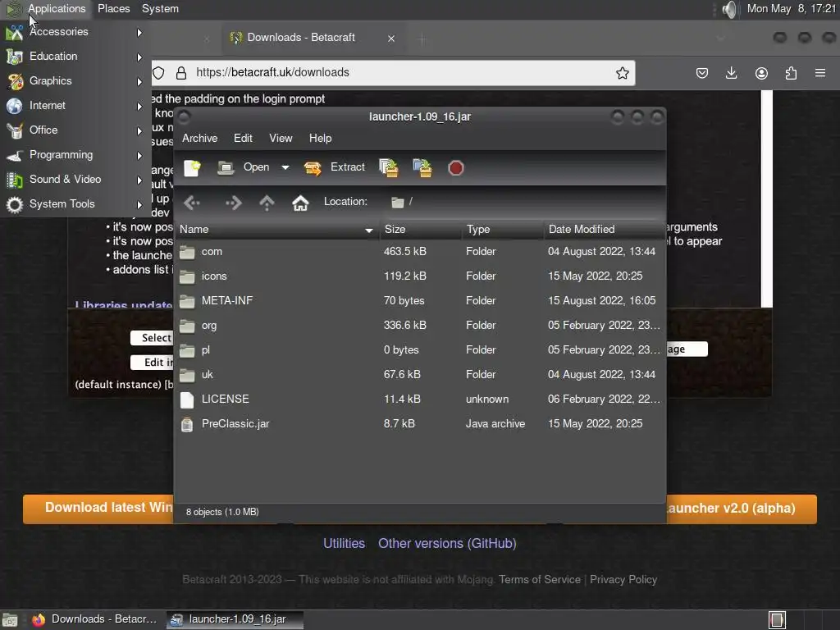The width and height of the screenshot is (840, 630).
Task: Expand the Internet submenu
Action: click(75, 106)
